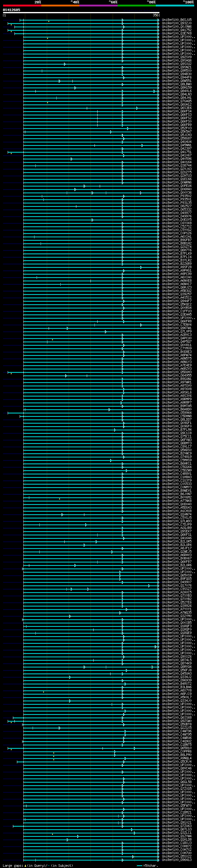Select the UniRef100_Q5K5A7 label

(177, 132)
